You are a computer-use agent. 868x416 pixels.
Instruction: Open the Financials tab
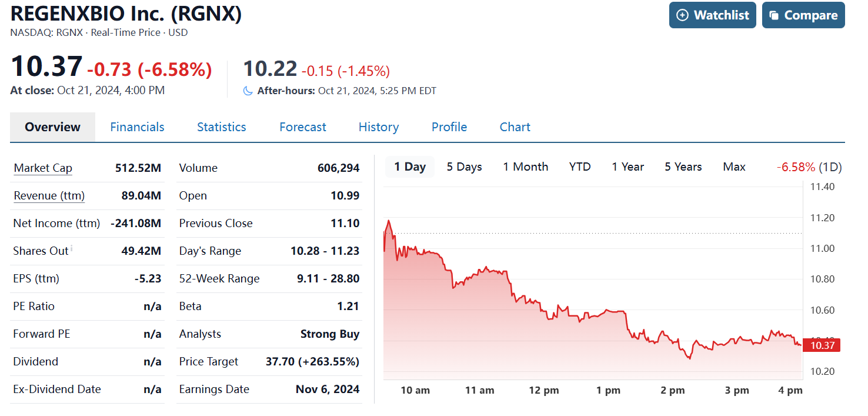pyautogui.click(x=137, y=127)
